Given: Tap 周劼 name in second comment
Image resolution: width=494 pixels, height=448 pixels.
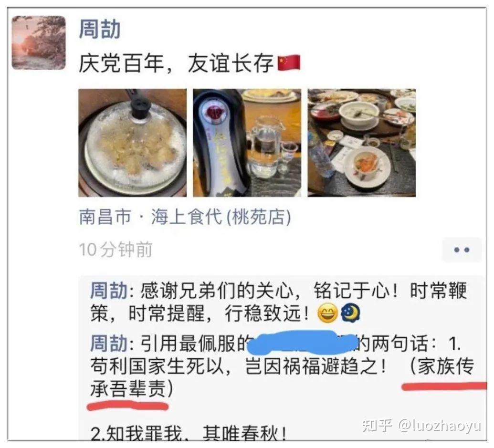Looking at the screenshot, I should (x=109, y=343).
